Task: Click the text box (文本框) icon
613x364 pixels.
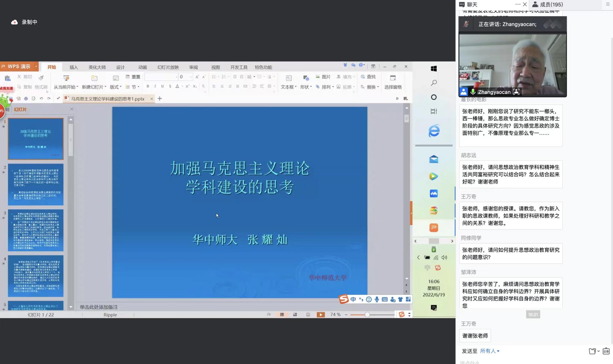Action: [x=289, y=78]
